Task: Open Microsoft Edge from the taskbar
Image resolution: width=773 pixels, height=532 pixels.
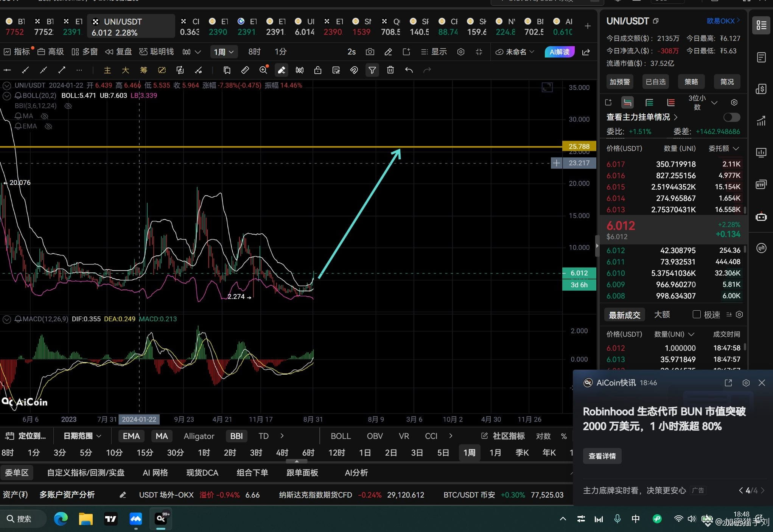Action: 61,519
